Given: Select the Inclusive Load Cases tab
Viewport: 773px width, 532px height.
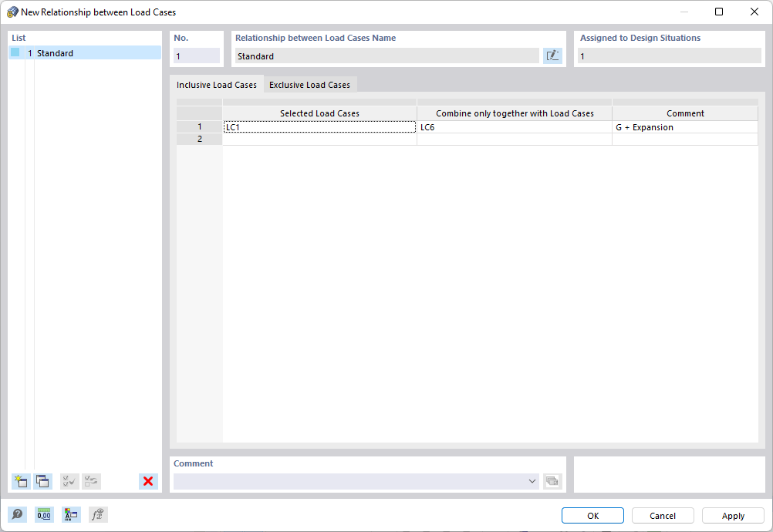Looking at the screenshot, I should point(217,84).
